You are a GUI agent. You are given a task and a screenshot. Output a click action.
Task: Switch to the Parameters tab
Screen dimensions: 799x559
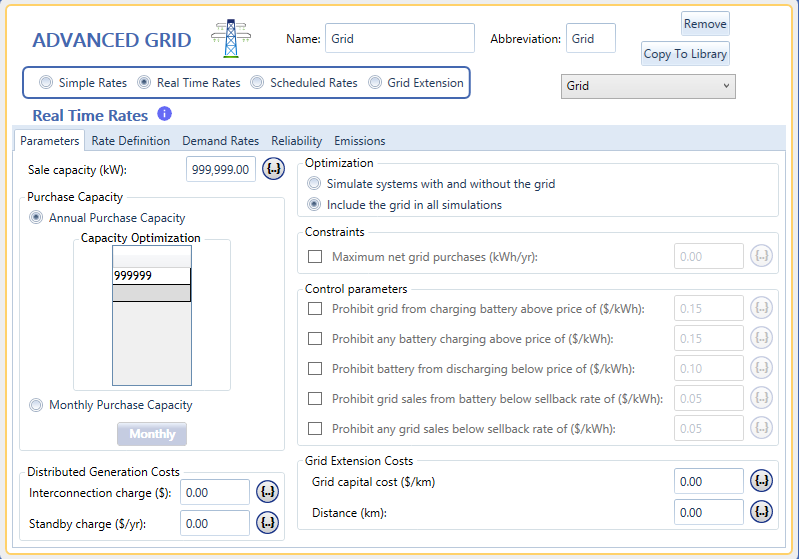49,141
